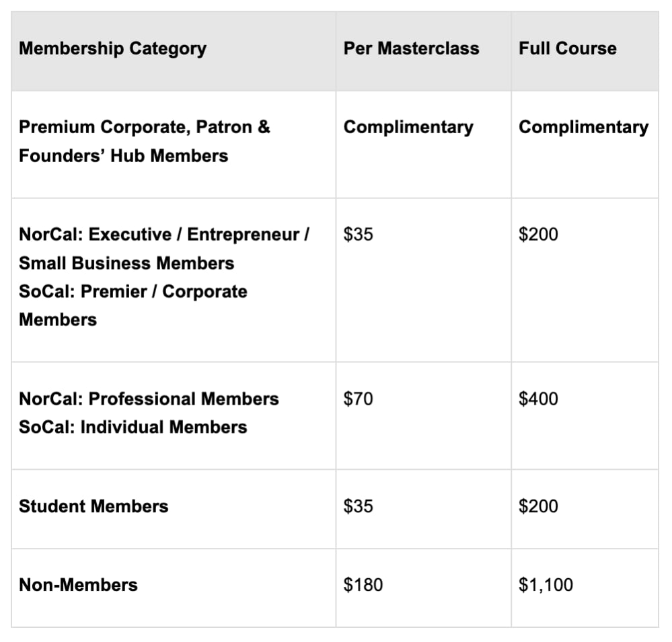Click the "Full Course" column header
This screenshot has width=672, height=642.
click(567, 48)
